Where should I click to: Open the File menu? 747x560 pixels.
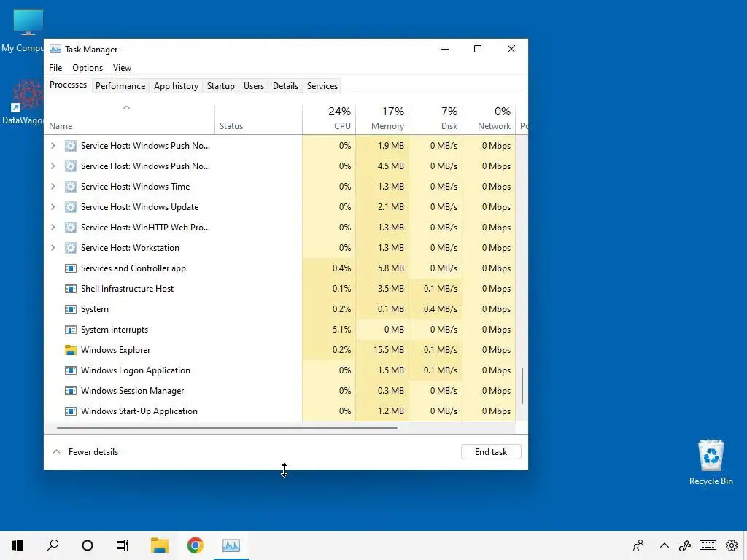pos(55,68)
